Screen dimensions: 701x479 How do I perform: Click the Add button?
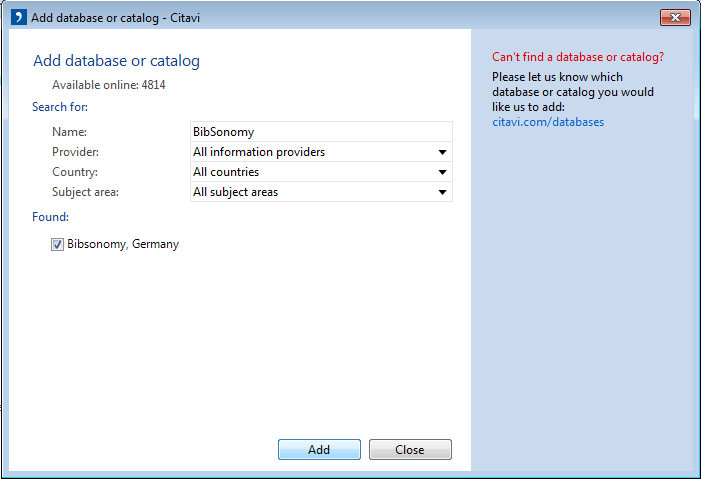[319, 449]
